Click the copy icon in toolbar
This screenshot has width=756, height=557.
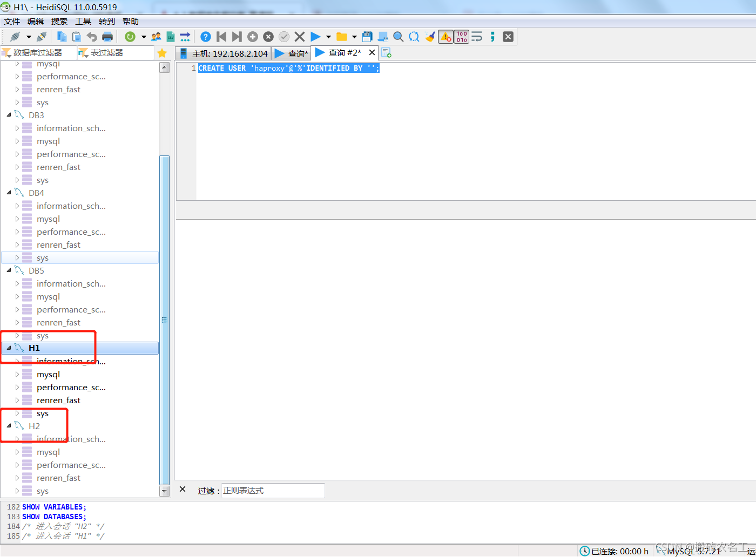(x=62, y=37)
